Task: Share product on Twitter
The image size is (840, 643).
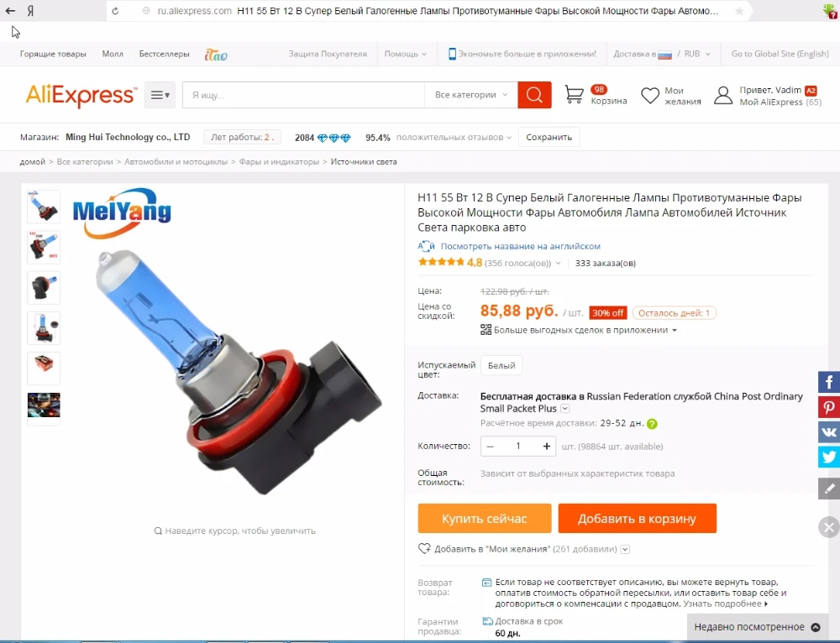Action: pyautogui.click(x=829, y=457)
